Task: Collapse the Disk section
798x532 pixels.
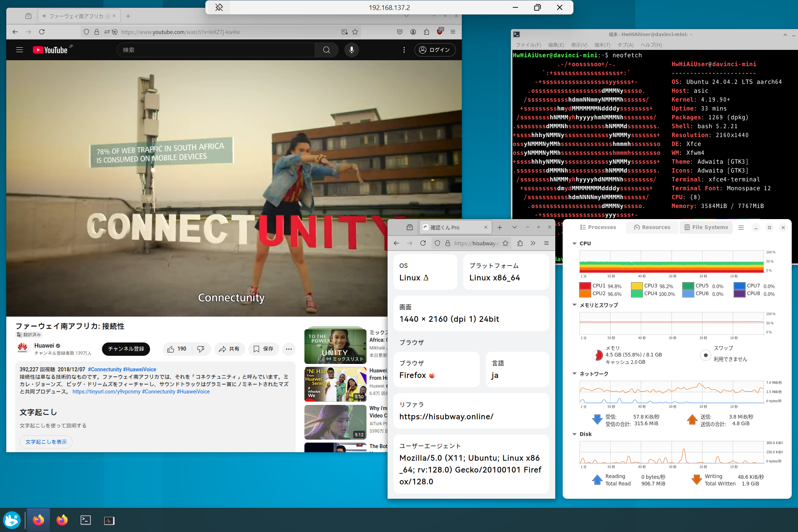Action: point(574,434)
